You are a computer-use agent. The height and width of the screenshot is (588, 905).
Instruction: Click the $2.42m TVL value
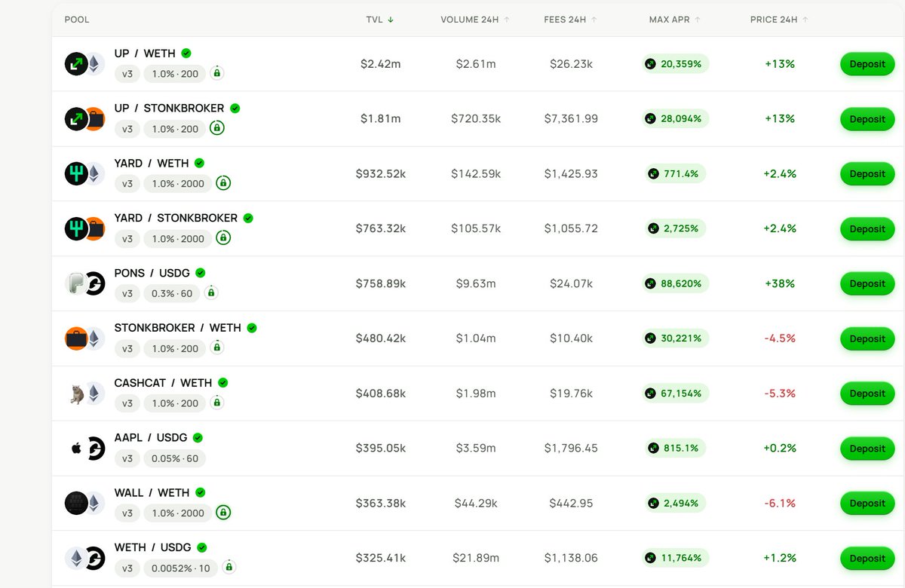381,64
